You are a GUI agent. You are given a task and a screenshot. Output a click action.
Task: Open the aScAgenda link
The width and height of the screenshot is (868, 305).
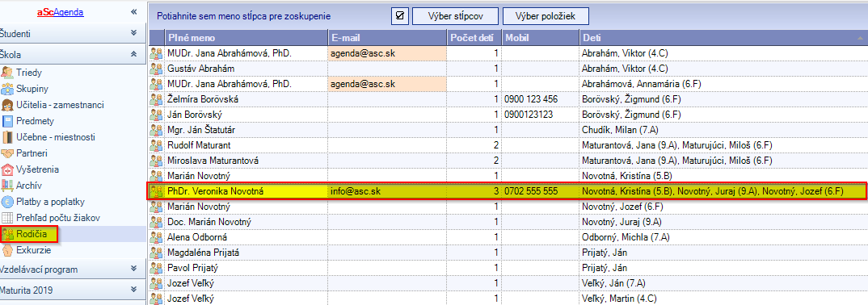coord(61,11)
